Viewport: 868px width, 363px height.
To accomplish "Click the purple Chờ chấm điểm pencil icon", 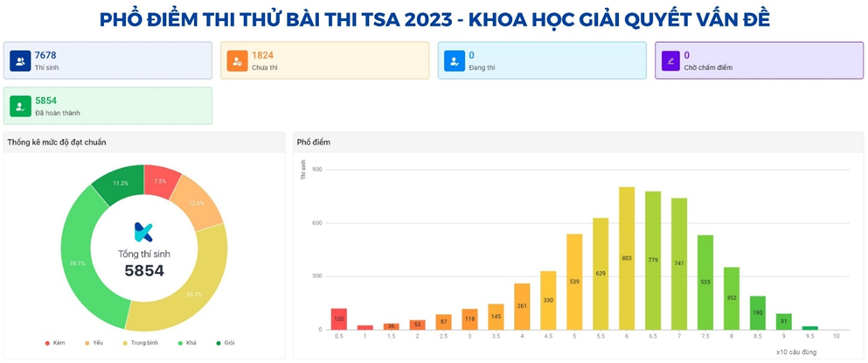I will 670,60.
